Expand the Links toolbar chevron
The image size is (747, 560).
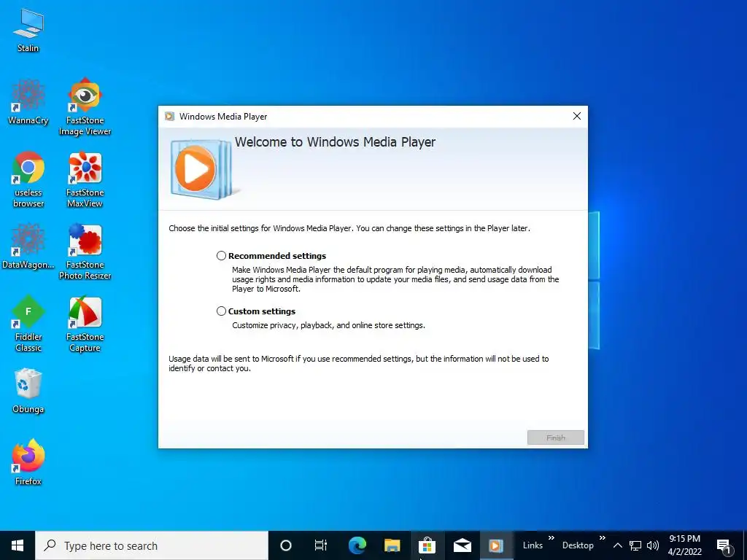[551, 538]
